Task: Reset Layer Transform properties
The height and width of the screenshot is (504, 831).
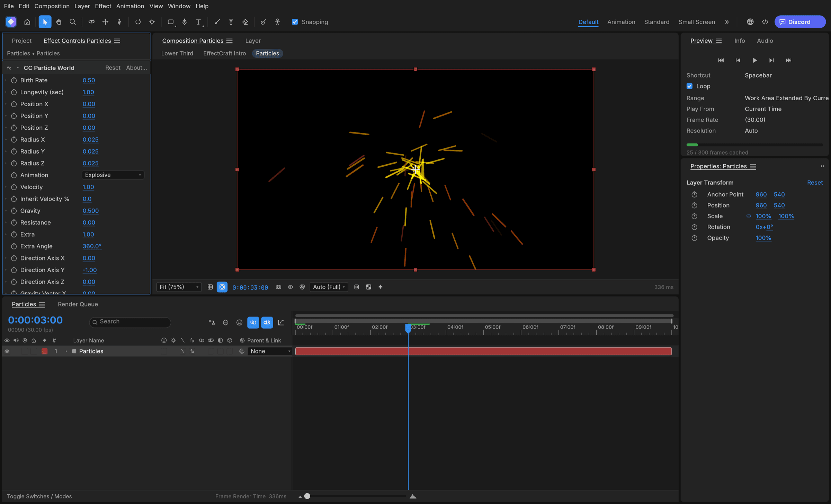Action: pos(815,183)
